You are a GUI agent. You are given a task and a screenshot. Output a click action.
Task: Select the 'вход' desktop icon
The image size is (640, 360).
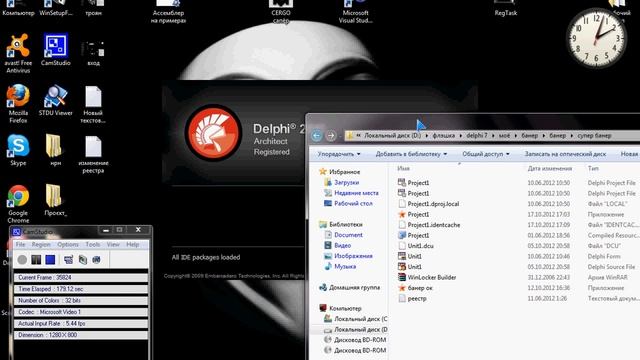(x=93, y=52)
